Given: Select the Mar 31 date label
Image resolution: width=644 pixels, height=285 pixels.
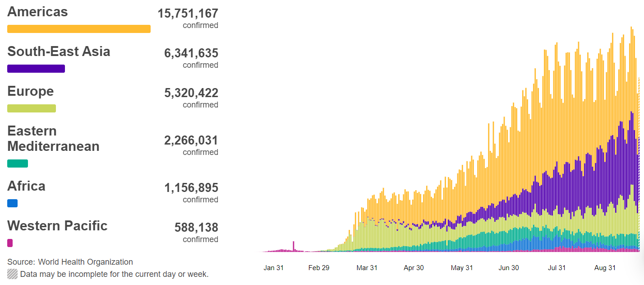Looking at the screenshot, I should click(367, 268).
